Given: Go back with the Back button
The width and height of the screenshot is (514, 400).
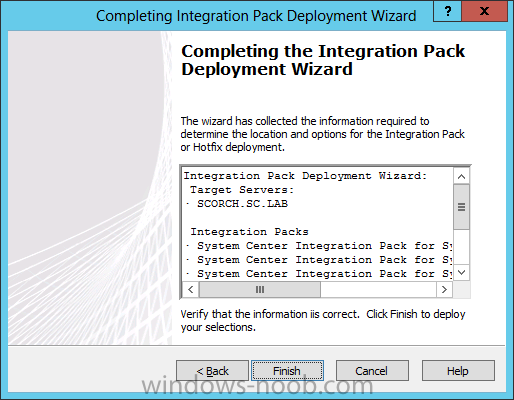Looking at the screenshot, I should coord(212,370).
